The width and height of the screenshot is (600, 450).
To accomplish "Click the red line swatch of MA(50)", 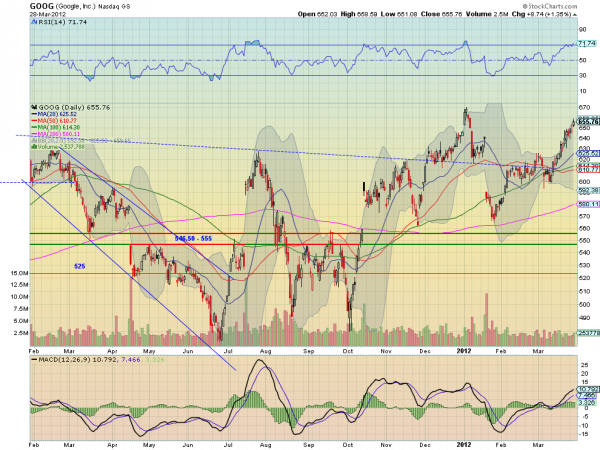I will 34,121.
